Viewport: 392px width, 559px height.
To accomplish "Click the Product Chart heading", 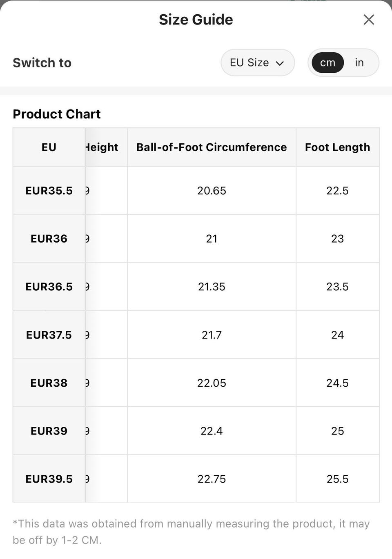I will click(x=57, y=114).
